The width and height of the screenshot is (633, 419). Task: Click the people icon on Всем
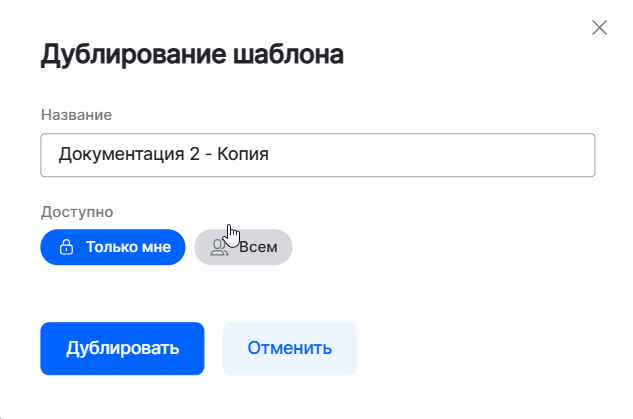219,247
